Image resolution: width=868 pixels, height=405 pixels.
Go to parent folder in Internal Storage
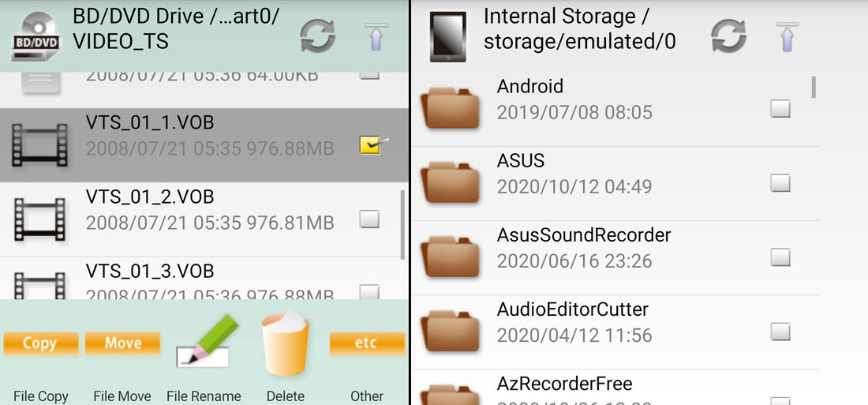click(x=788, y=37)
